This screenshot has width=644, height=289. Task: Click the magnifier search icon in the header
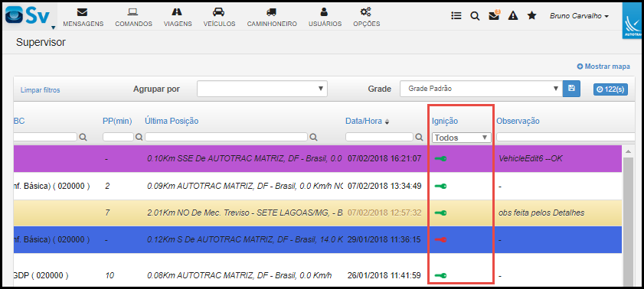[475, 16]
